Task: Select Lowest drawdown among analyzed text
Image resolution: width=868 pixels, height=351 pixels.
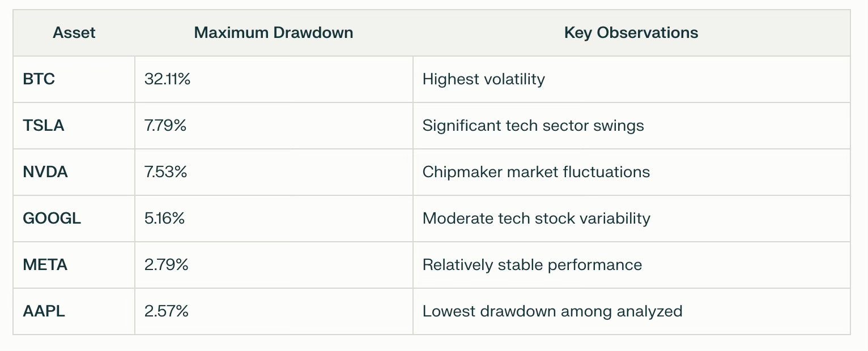Action: 552,311
